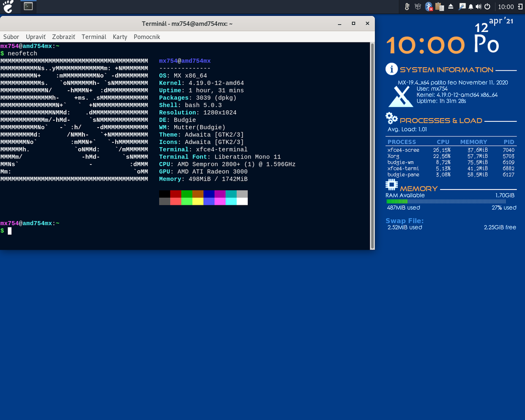The width and height of the screenshot is (525, 420).
Task: Click the dark green neofetch color block
Action: coord(186,194)
